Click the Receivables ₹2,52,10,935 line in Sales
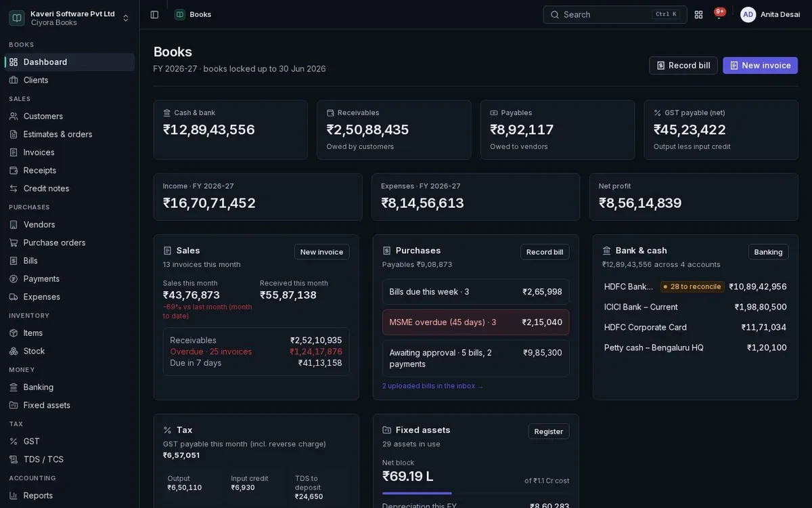Screen dimensions: 812x508 coord(256,341)
